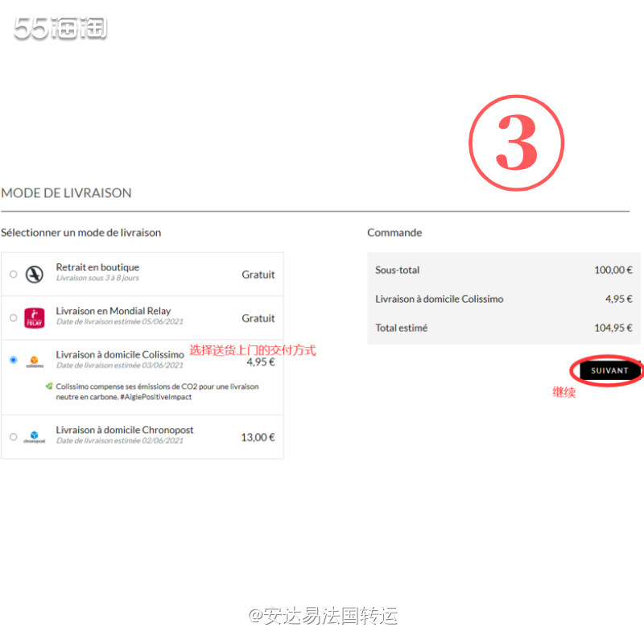This screenshot has height=644, width=644.
Task: Click the 'Gratuit' price for Mondial Relay
Action: click(x=258, y=318)
